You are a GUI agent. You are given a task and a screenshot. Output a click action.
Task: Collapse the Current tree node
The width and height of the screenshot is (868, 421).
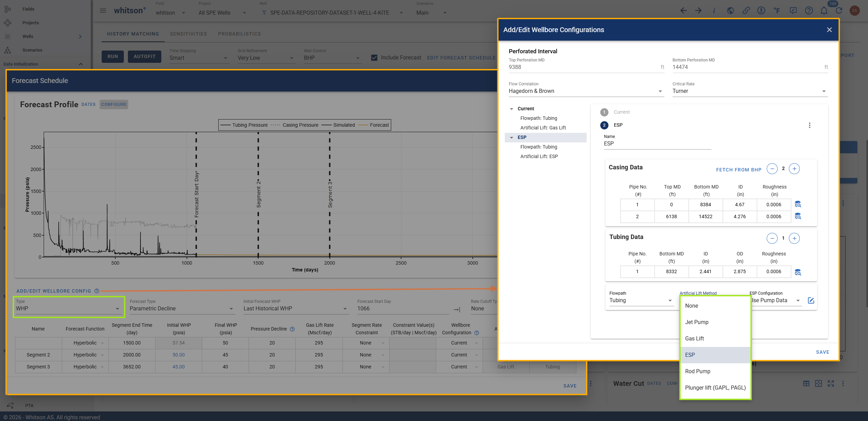coord(512,109)
